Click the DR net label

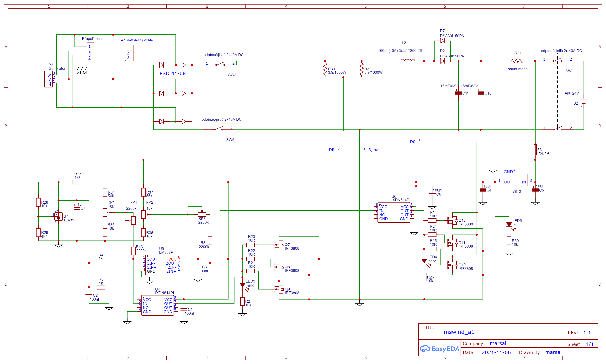tap(332, 150)
